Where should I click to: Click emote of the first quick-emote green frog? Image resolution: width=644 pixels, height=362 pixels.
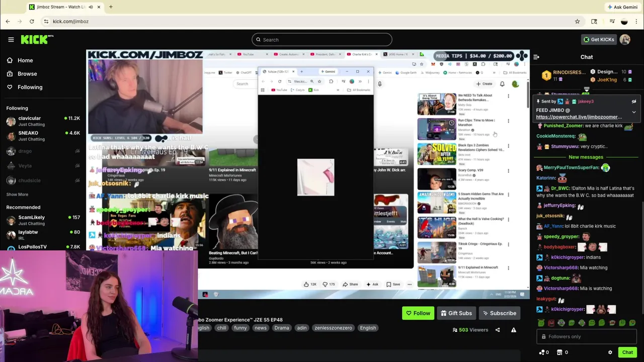[x=541, y=323]
